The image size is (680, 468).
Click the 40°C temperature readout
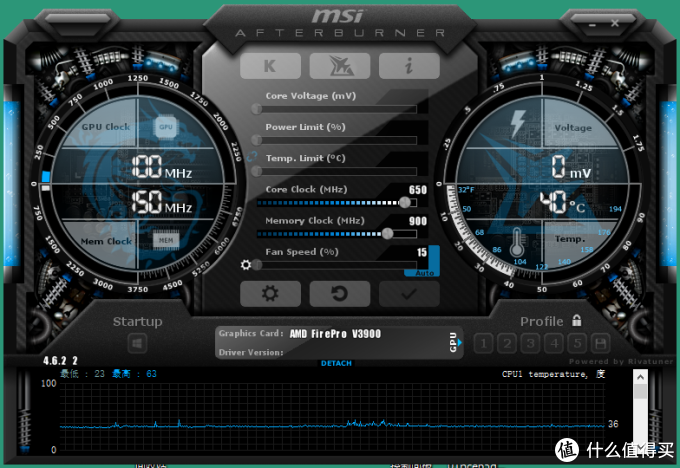click(562, 203)
